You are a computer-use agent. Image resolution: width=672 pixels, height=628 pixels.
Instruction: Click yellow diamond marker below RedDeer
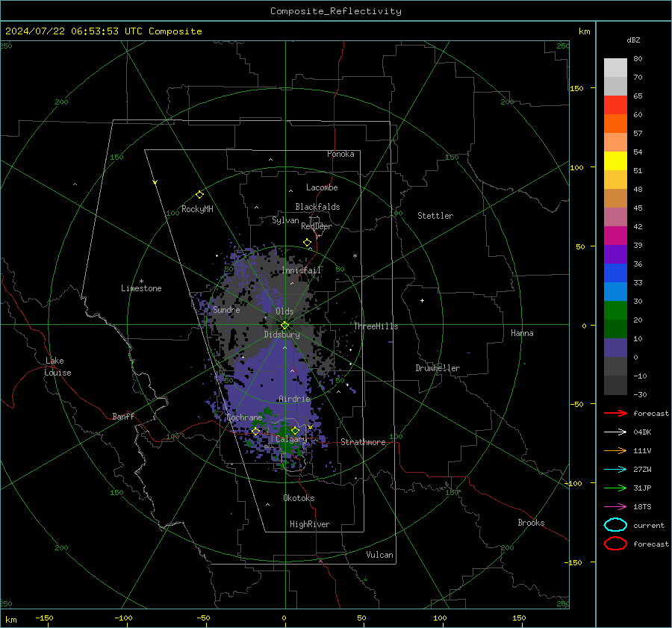(x=307, y=243)
